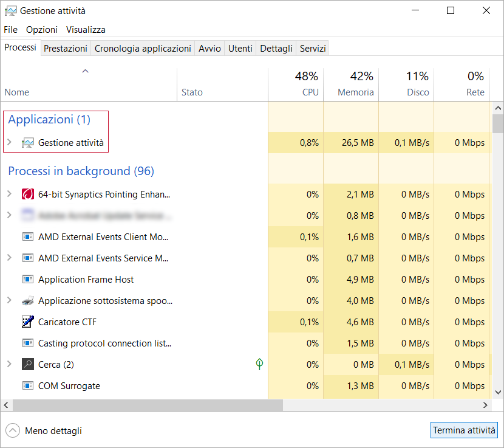Open the Cronologia applicazioni tab
The width and height of the screenshot is (504, 448).
pyautogui.click(x=143, y=49)
